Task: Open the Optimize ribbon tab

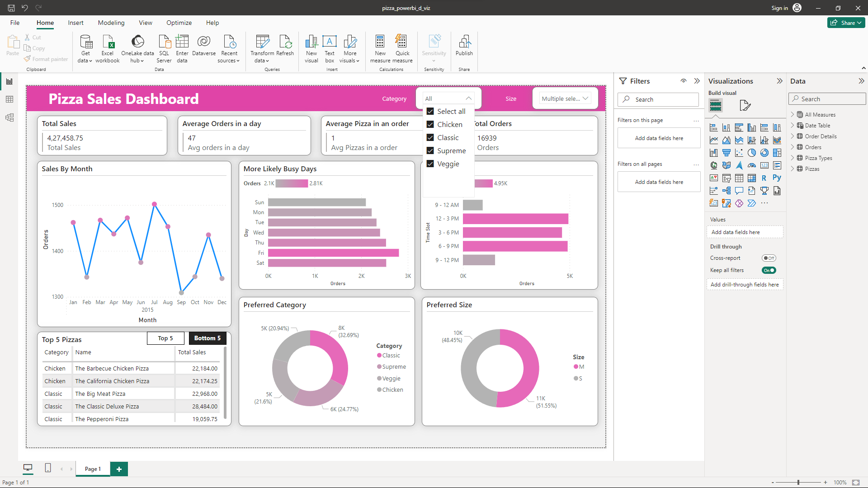Action: pyautogui.click(x=179, y=23)
